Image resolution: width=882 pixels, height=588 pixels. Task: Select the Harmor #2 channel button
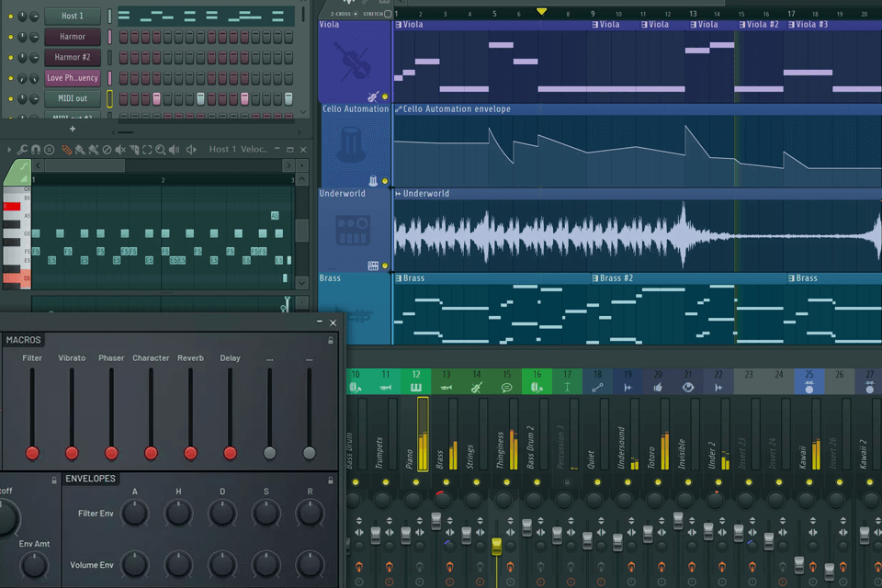click(73, 57)
